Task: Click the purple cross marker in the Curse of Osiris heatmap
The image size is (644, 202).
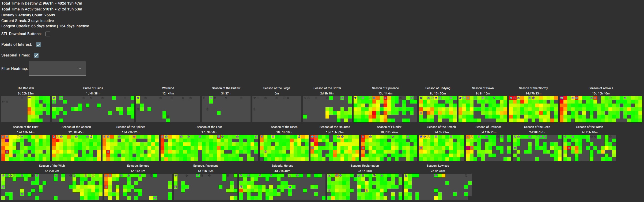Action: point(61,98)
